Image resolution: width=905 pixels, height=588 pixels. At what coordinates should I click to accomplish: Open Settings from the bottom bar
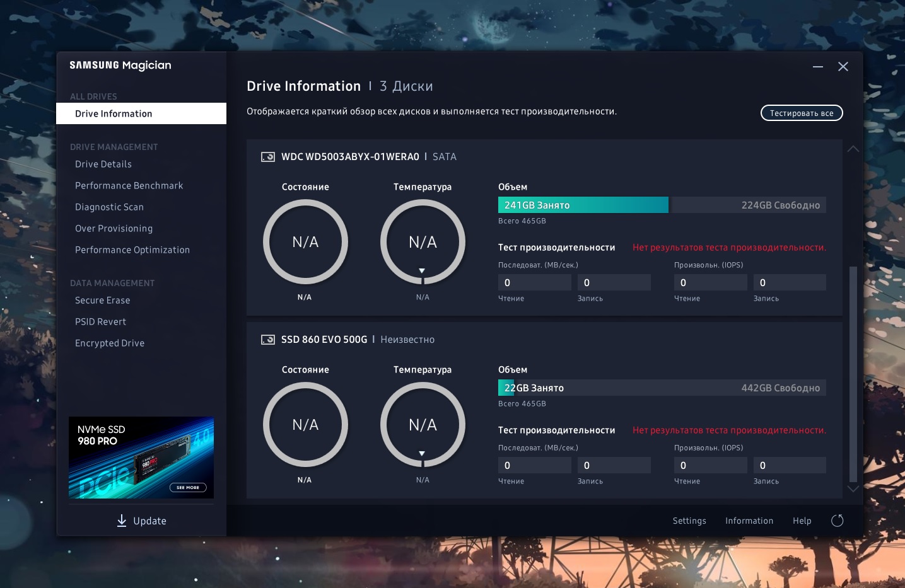689,521
